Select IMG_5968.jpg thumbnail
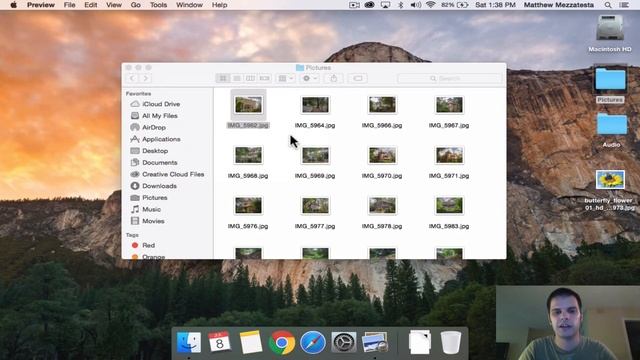This screenshot has width=640, height=360. pyautogui.click(x=248, y=155)
